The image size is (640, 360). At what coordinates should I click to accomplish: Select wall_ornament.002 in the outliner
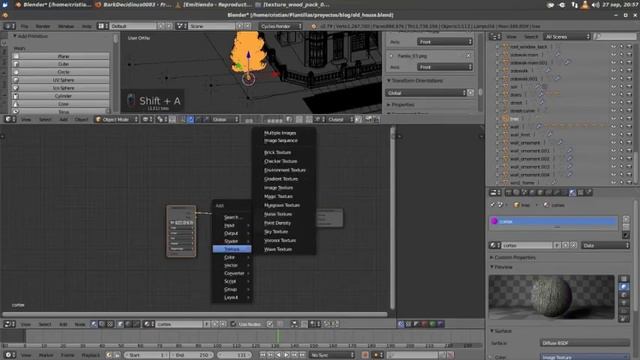click(x=530, y=159)
